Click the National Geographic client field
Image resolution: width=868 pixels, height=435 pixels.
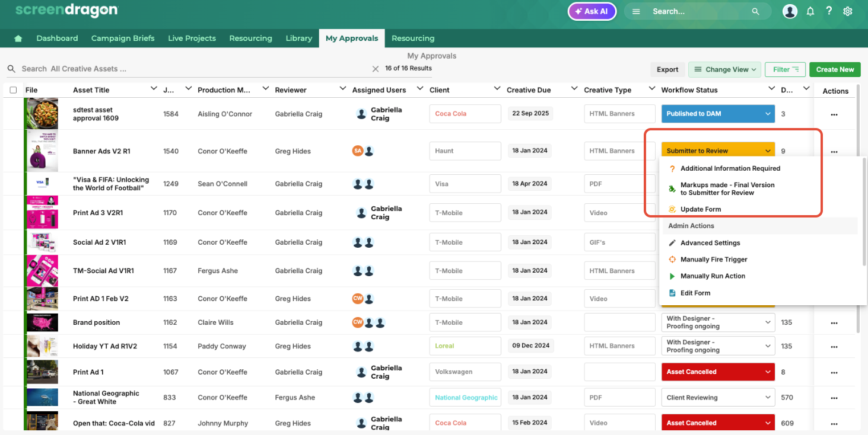pyautogui.click(x=465, y=398)
